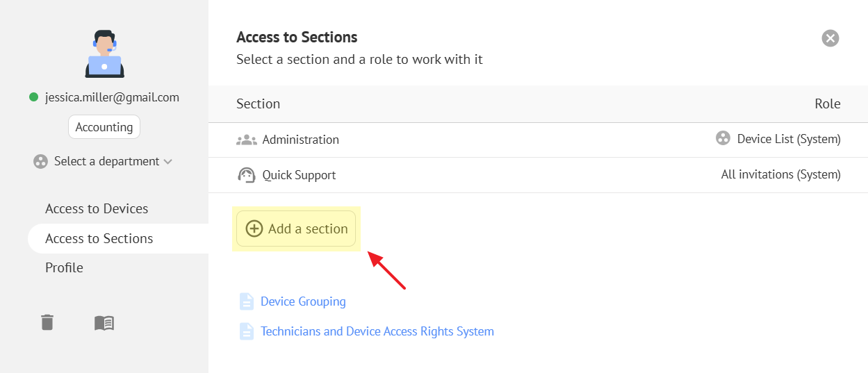Click the Device List role icon
The height and width of the screenshot is (373, 868).
coord(723,138)
